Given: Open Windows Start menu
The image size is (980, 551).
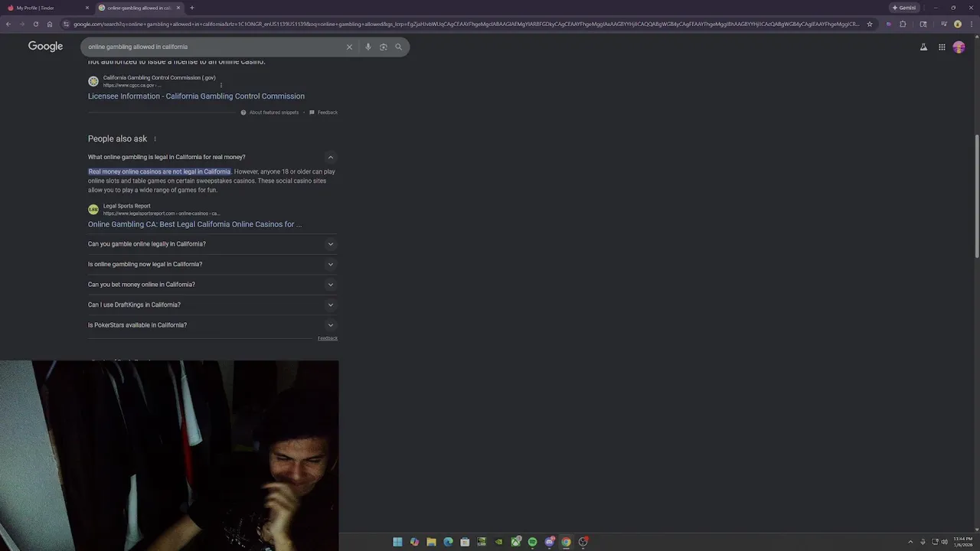Looking at the screenshot, I should click(x=397, y=542).
